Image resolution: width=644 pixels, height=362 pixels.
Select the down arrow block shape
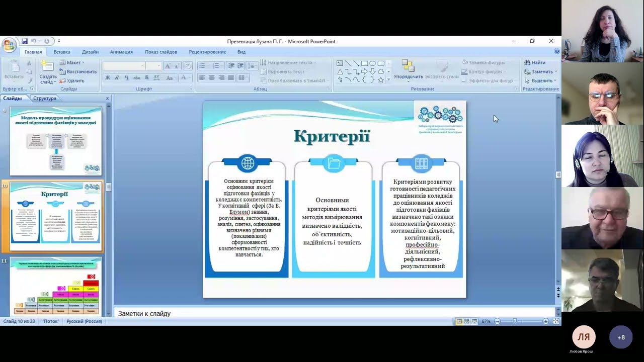tap(372, 71)
